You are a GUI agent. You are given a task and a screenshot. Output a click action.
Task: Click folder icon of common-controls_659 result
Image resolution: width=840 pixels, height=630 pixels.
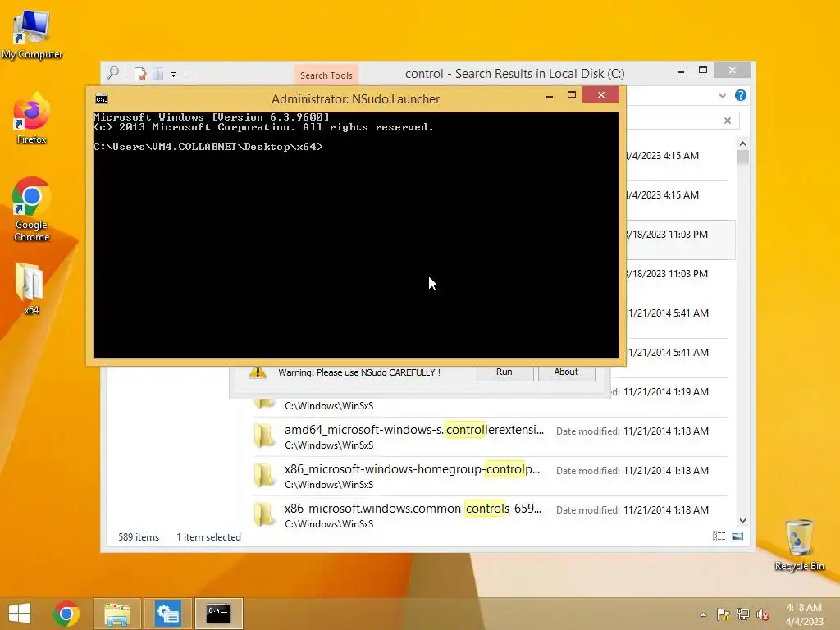pos(264,514)
